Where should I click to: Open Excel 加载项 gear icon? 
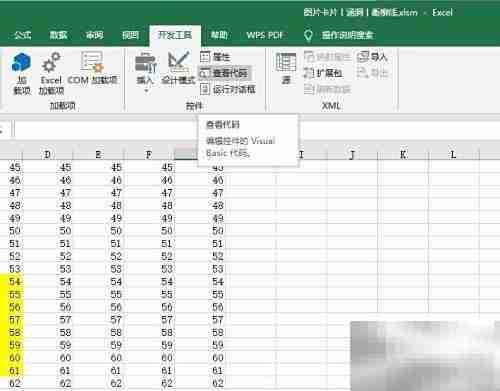click(x=51, y=74)
